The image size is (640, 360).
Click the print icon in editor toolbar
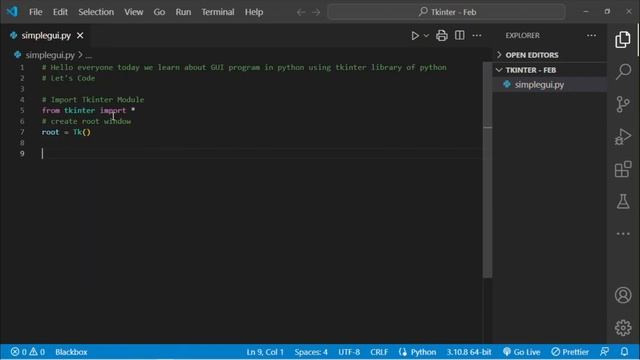[441, 36]
